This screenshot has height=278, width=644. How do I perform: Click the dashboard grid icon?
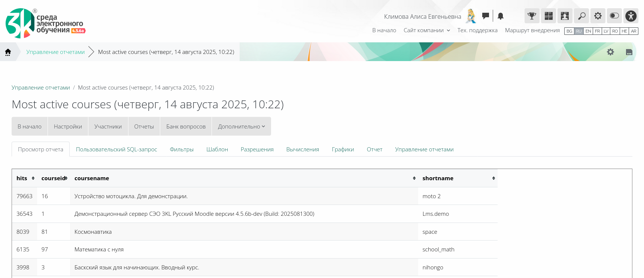point(548,16)
